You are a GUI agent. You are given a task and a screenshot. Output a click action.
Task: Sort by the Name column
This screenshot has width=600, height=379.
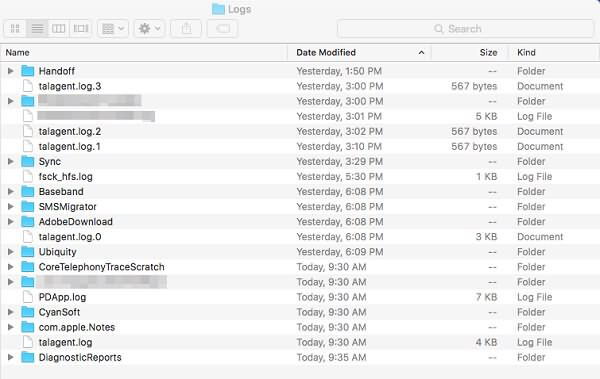143,52
